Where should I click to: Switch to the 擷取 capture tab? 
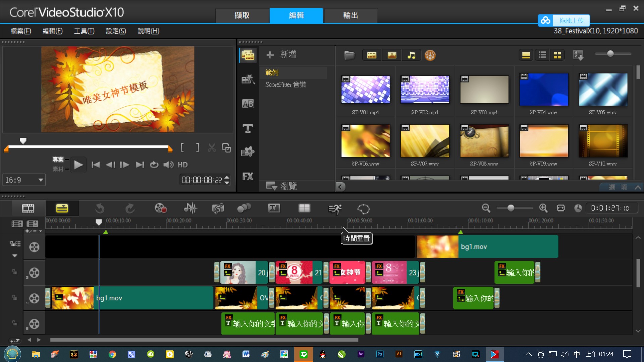coord(242,15)
